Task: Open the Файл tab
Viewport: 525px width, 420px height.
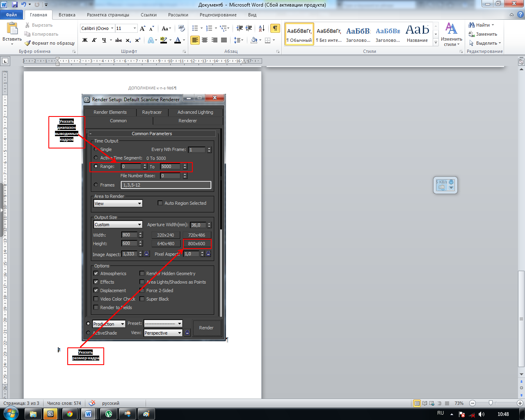Action: click(11, 15)
